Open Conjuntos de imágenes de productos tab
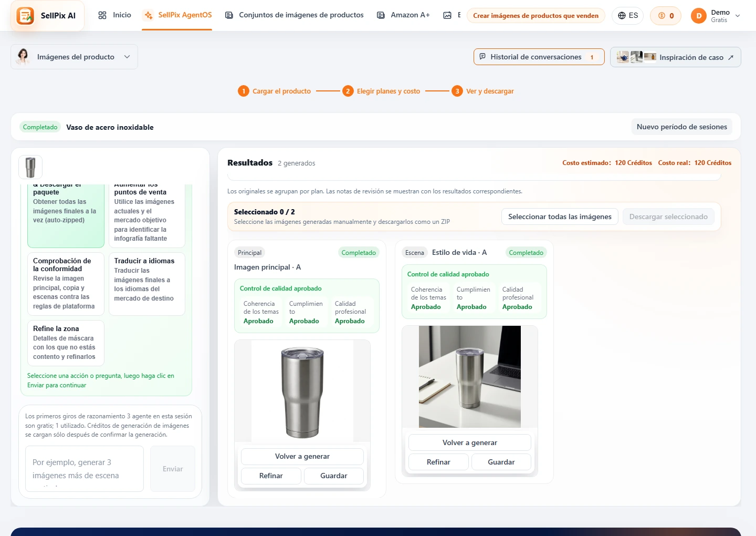Viewport: 756px width, 536px height. [x=294, y=15]
